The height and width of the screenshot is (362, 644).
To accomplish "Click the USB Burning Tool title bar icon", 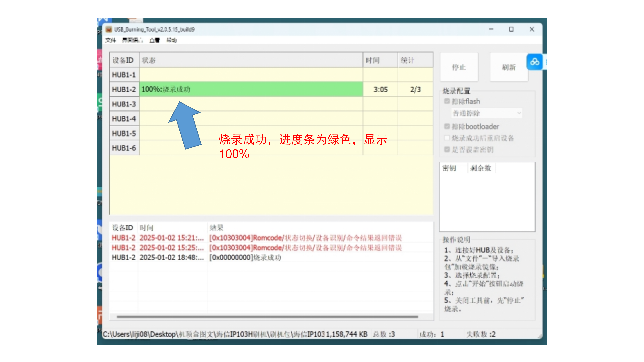I will [x=109, y=29].
